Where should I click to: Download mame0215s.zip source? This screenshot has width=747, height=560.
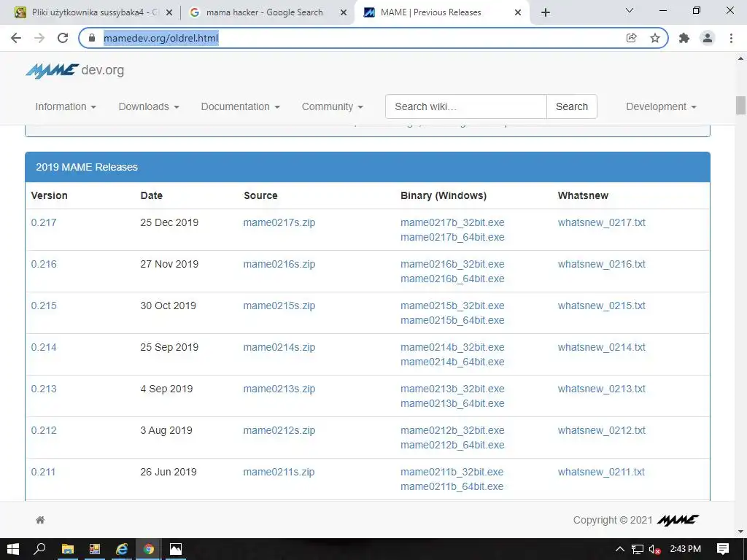(279, 306)
